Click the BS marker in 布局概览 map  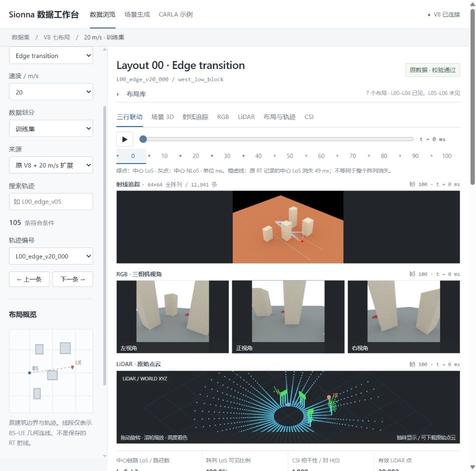(30, 372)
